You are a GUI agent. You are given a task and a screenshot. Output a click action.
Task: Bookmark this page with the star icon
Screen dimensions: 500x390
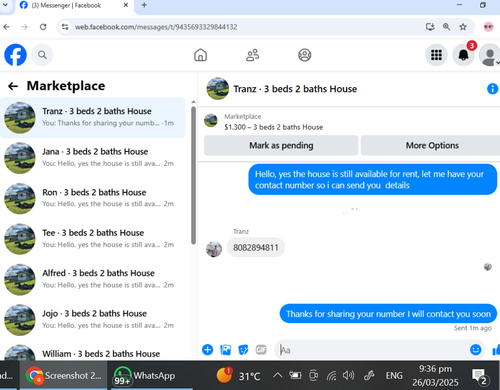click(x=463, y=27)
